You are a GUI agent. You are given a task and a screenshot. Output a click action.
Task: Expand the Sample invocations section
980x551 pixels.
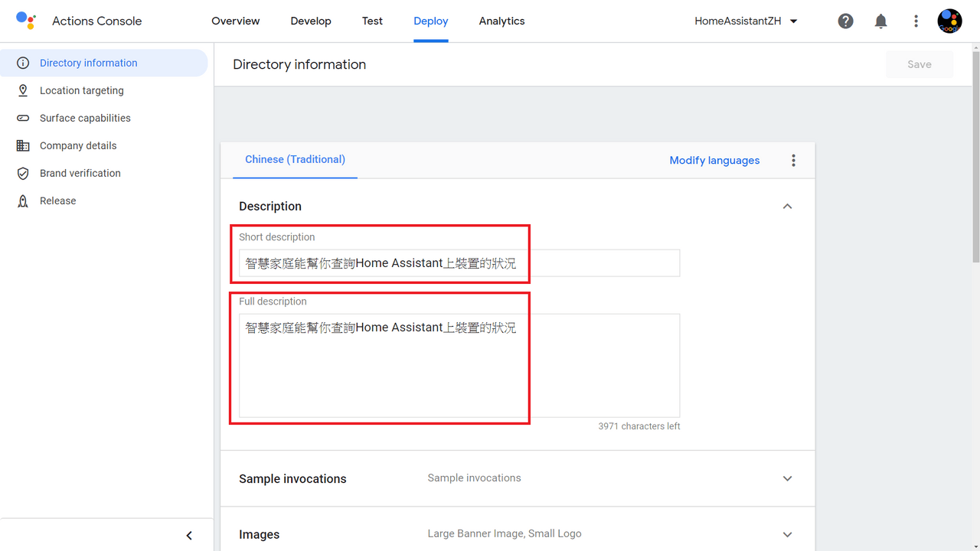(787, 478)
